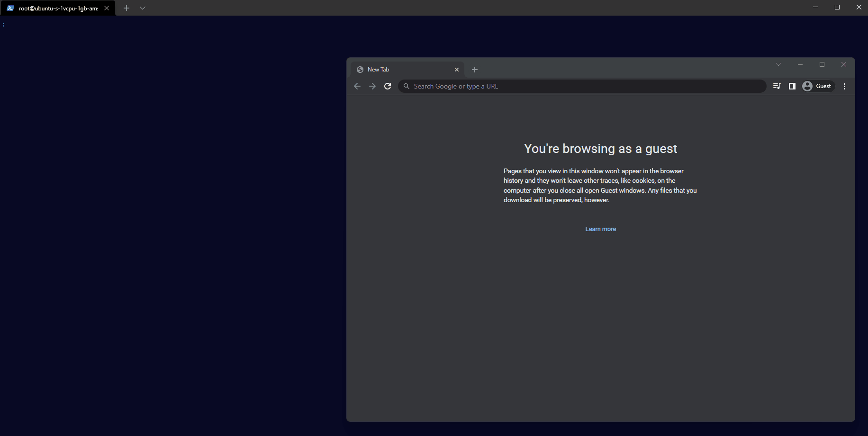Open the Chrome side panel
The height and width of the screenshot is (436, 868).
pos(792,86)
